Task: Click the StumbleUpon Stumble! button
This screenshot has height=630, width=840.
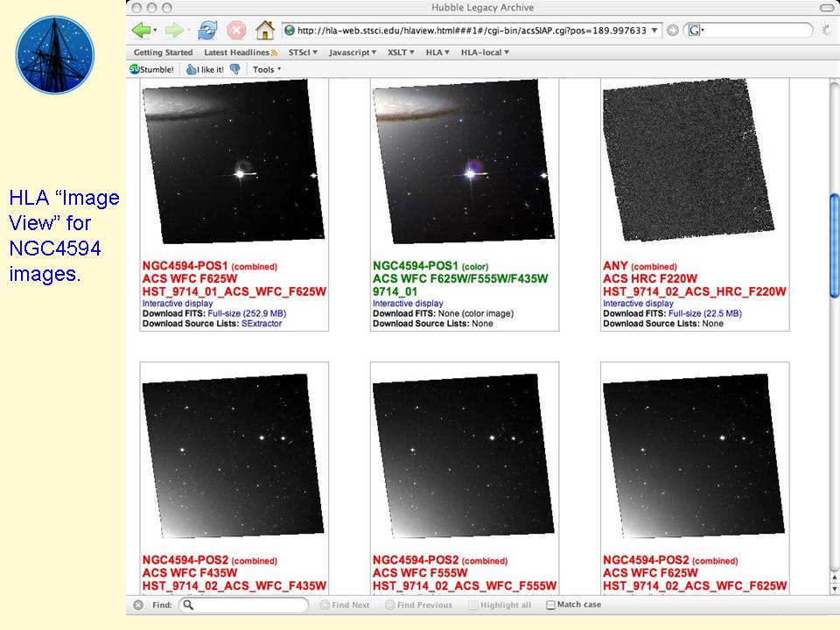Action: pyautogui.click(x=151, y=69)
